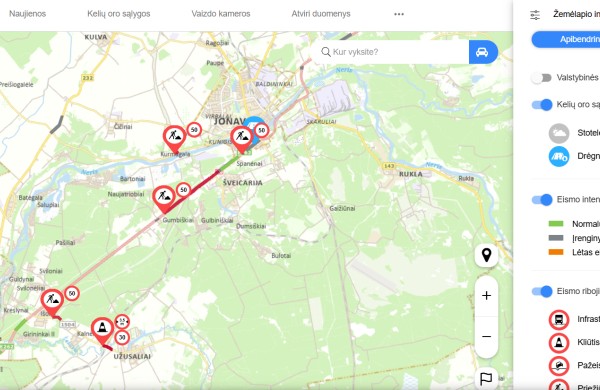Click the SKARULIAI map label

pos(321,122)
